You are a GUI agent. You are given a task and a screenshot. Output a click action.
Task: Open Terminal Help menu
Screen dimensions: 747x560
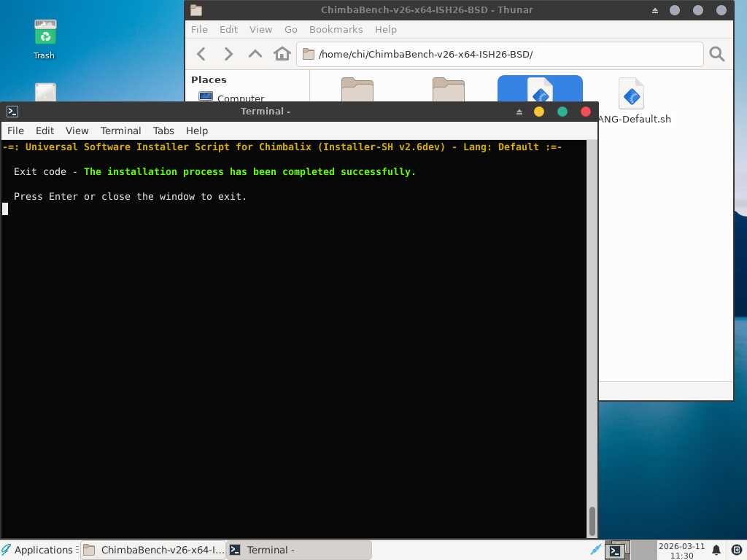coord(197,131)
